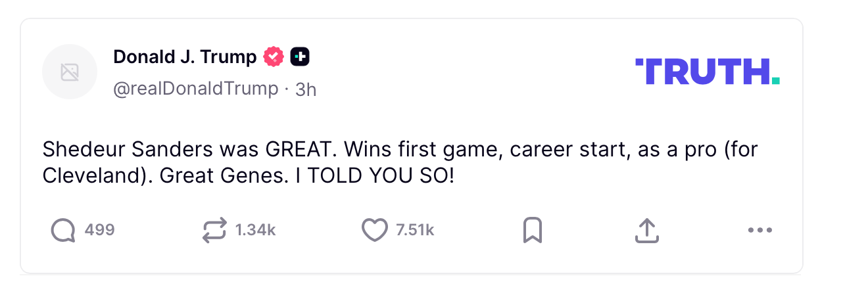This screenshot has width=868, height=301.
Task: Click the 1.34k ReTruth count
Action: point(255,230)
